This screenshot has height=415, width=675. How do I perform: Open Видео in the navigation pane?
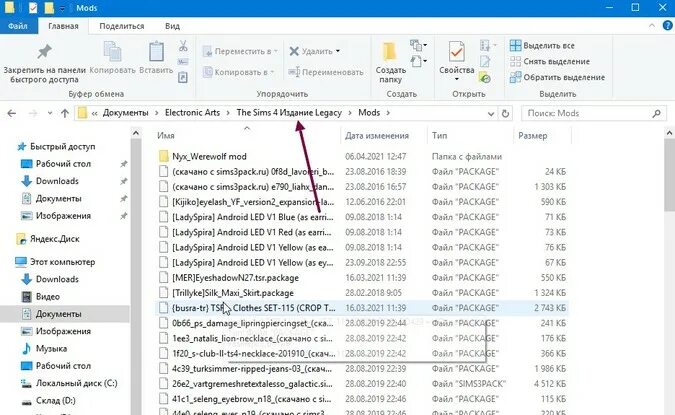(47, 296)
